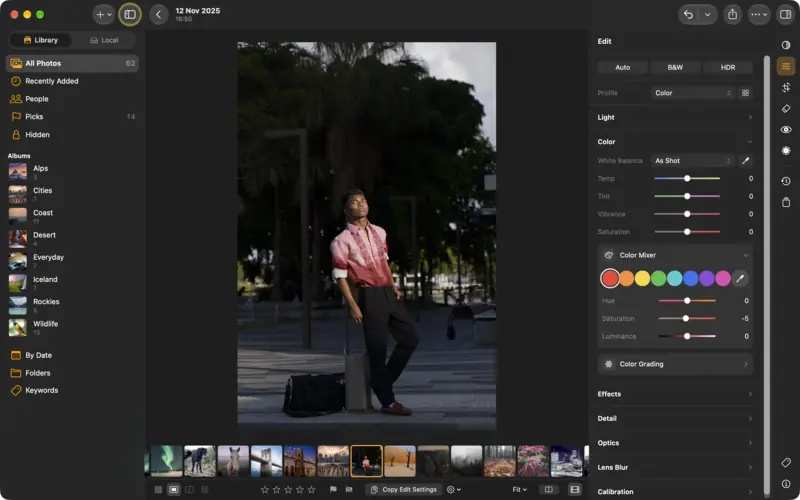Expand the Detail section
800x500 pixels.
click(x=675, y=418)
